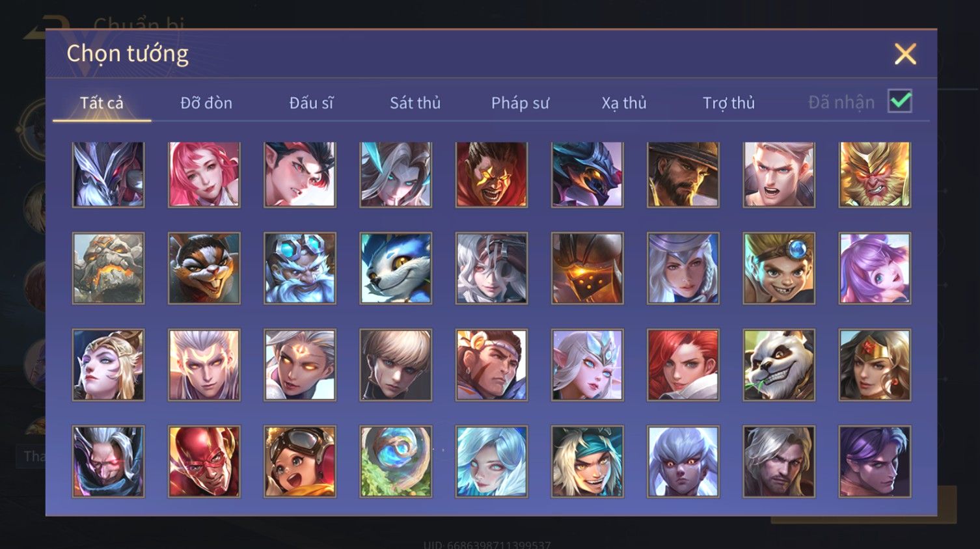Choose the cowboy hat bearded hero portrait
This screenshot has height=549, width=980.
[x=683, y=174]
